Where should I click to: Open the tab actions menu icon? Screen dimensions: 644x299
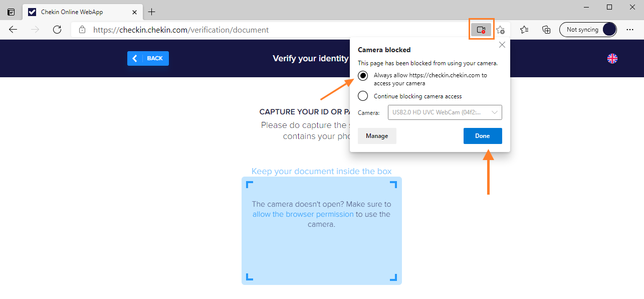click(x=11, y=12)
